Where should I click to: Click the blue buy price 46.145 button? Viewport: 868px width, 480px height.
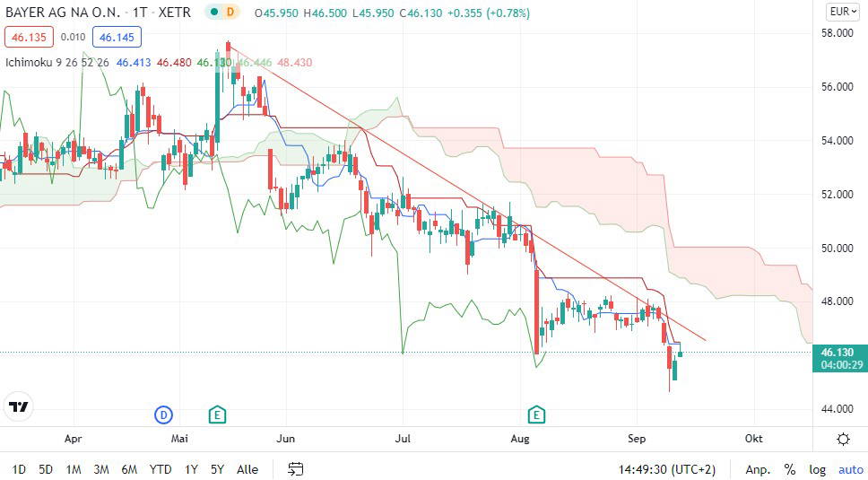(117, 37)
